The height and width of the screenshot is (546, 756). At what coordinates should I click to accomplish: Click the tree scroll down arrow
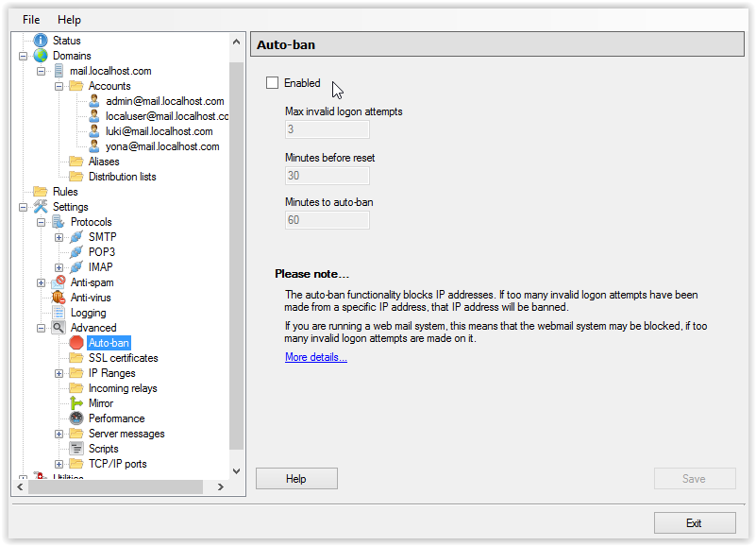[236, 471]
